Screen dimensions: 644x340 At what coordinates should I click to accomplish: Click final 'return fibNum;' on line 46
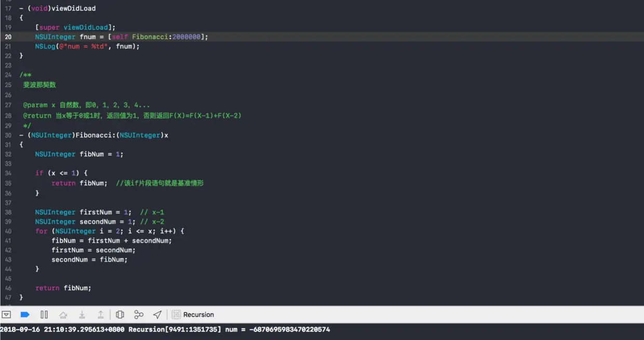point(63,288)
